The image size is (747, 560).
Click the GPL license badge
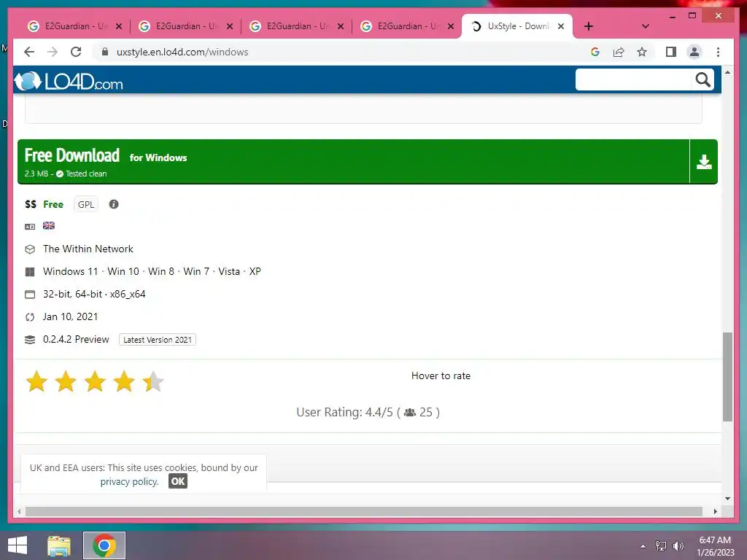click(x=86, y=204)
